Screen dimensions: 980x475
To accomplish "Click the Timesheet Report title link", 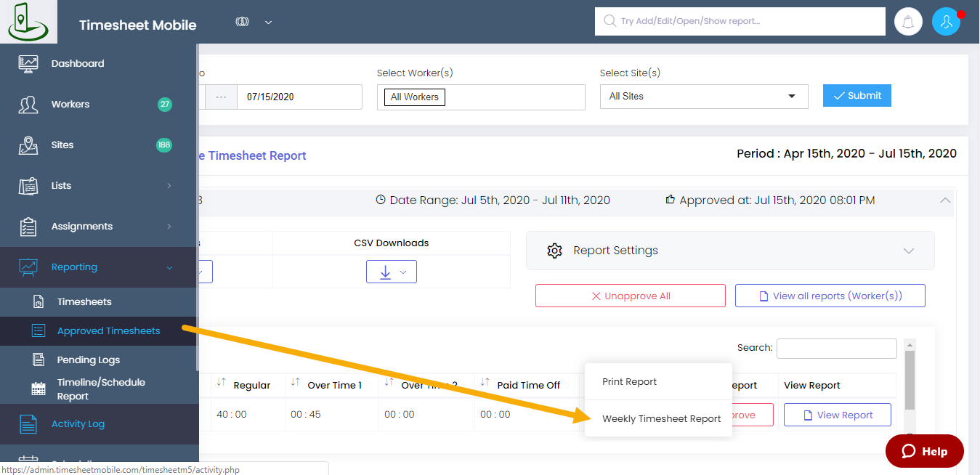I will pyautogui.click(x=252, y=155).
